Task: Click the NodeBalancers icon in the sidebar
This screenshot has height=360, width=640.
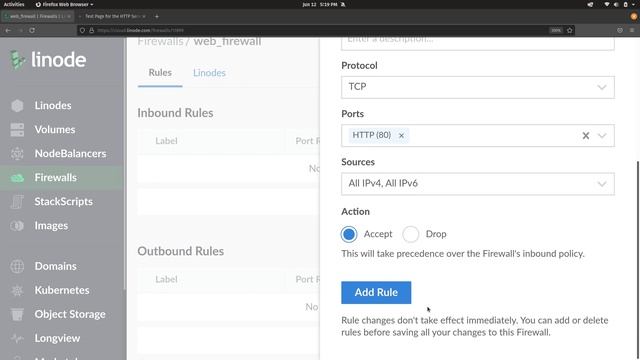Action: pyautogui.click(x=17, y=153)
